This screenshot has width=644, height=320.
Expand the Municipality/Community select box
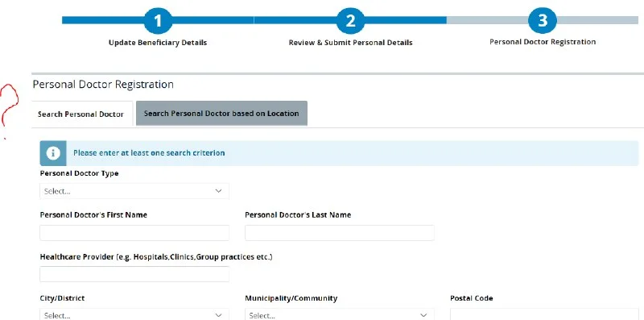[x=340, y=314]
